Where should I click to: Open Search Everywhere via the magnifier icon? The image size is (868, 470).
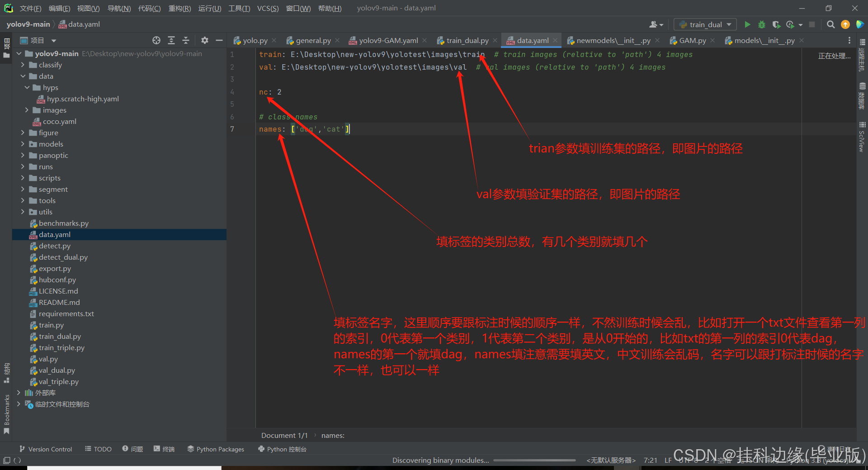click(830, 24)
